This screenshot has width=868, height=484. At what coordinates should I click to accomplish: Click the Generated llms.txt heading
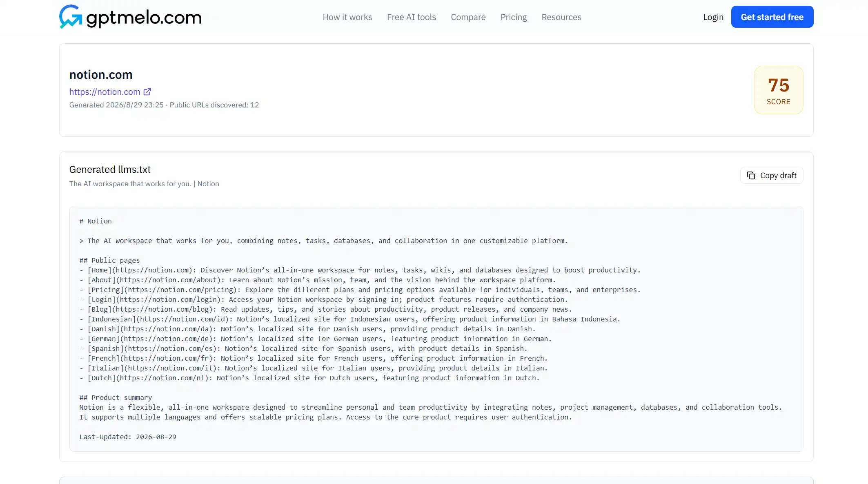[110, 170]
